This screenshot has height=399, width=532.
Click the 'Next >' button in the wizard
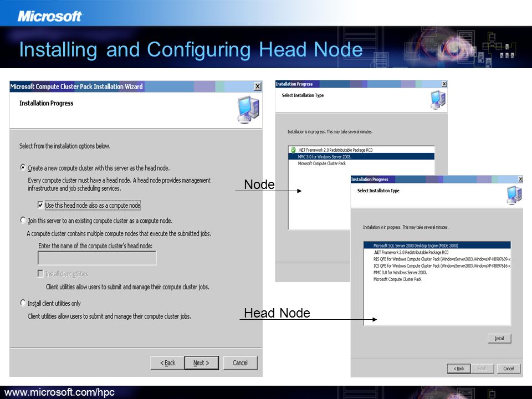(202, 362)
